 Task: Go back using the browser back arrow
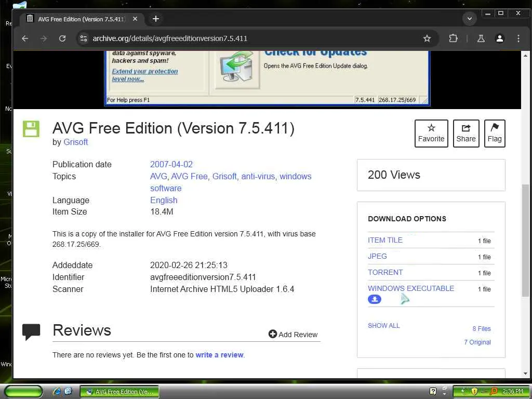coord(25,38)
